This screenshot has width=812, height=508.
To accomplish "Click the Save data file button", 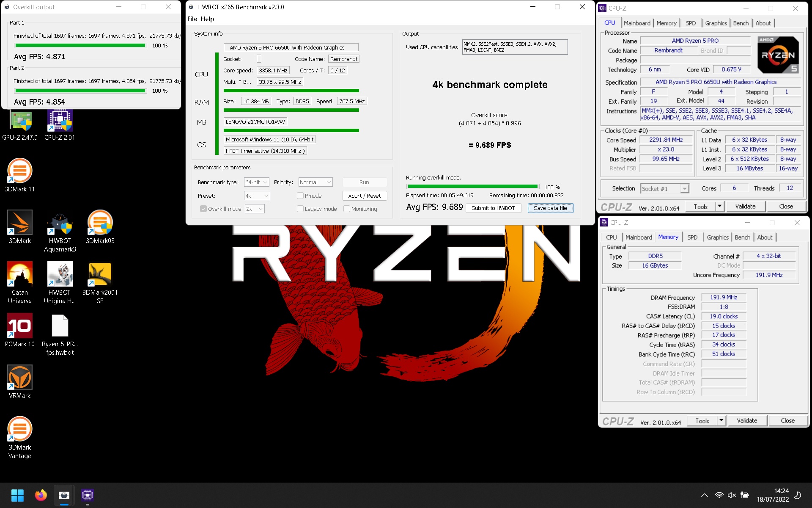I will 550,208.
